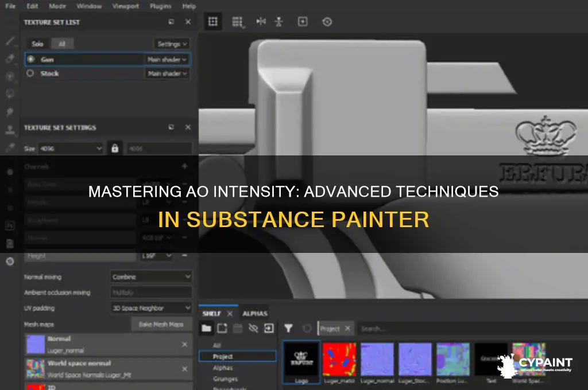Viewport: 588px width, 390px height.
Task: Open the Stock Main shader dropdown
Action: [x=167, y=73]
